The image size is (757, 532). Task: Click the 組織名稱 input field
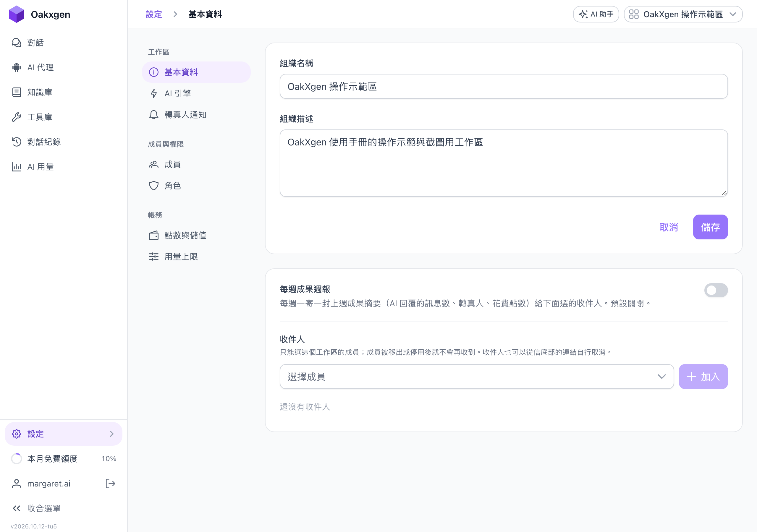coord(504,86)
